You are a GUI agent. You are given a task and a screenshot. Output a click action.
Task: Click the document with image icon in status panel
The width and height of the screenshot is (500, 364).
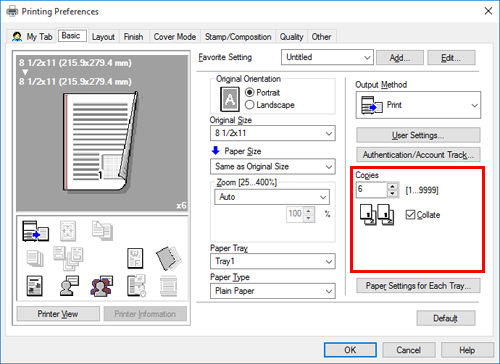34,286
